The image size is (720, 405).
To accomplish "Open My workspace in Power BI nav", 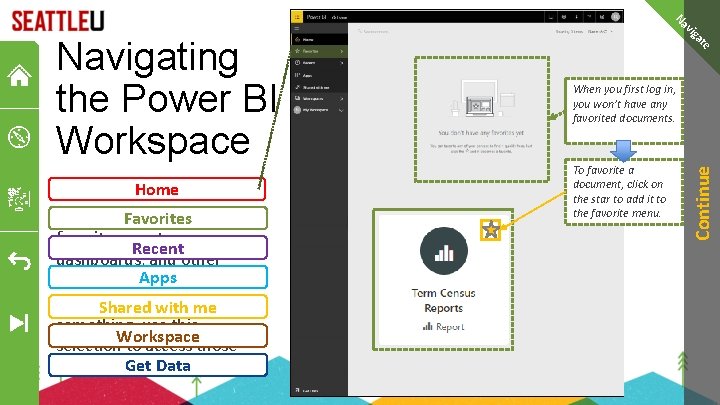I will [x=319, y=110].
